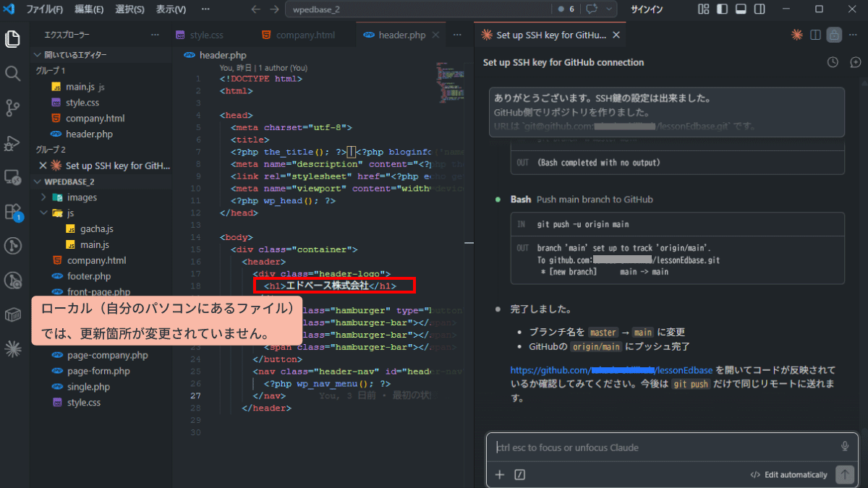
Task: Open the Source Control view
Action: point(12,108)
